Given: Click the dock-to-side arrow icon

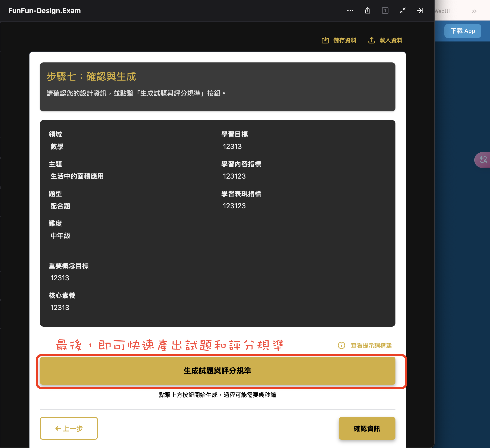Looking at the screenshot, I should pyautogui.click(x=420, y=10).
